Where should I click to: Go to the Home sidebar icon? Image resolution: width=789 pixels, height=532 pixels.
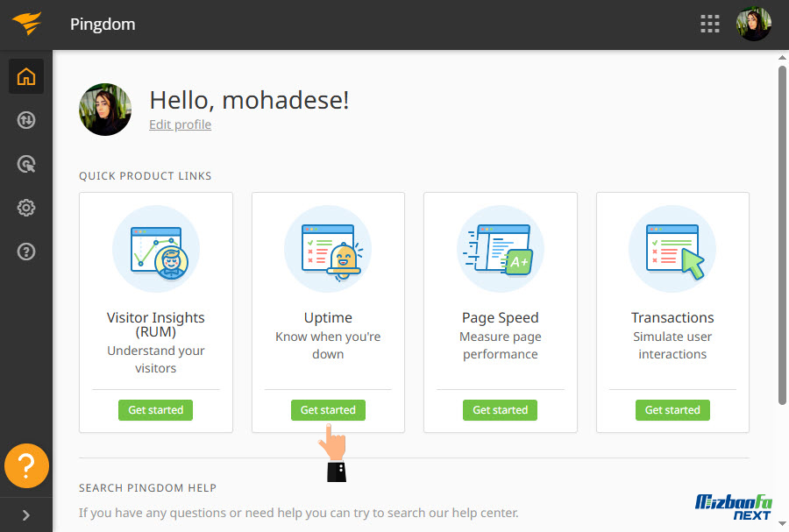[26, 76]
